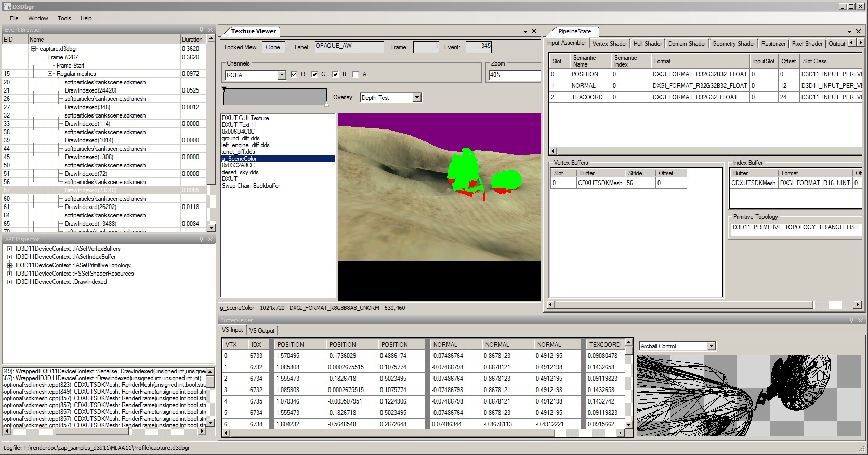Enable the A alpha channel checkbox
This screenshot has width=868, height=455.
point(356,74)
